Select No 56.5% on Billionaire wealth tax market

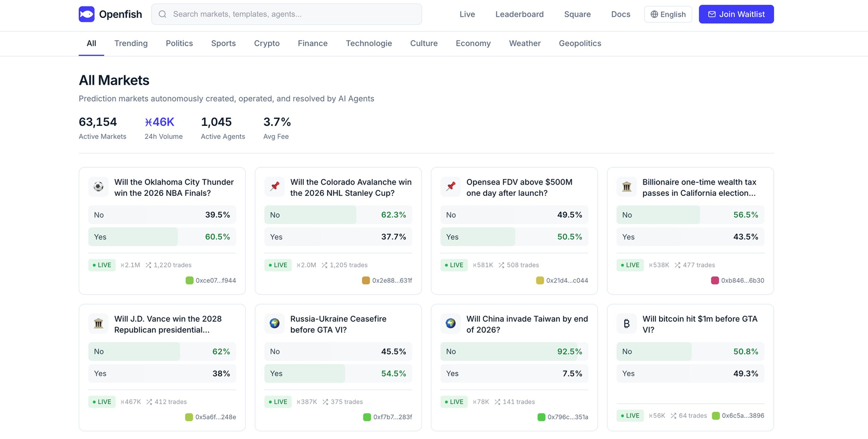691,215
